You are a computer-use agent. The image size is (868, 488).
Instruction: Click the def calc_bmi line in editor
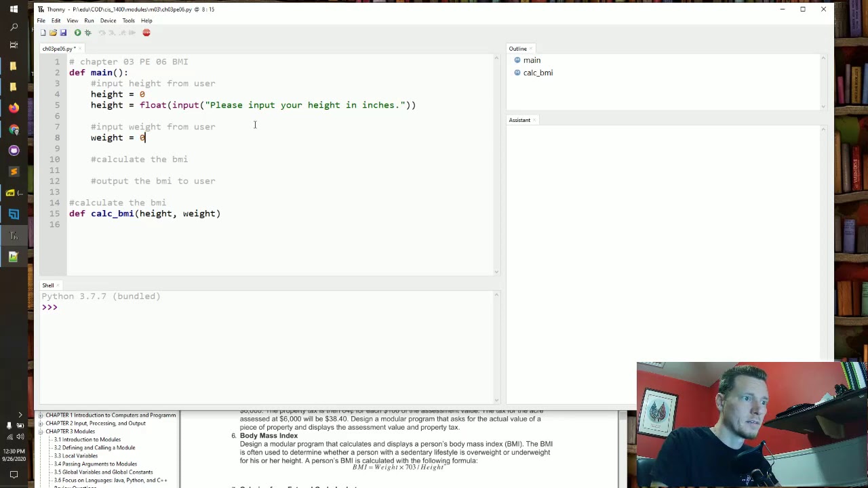click(x=144, y=213)
